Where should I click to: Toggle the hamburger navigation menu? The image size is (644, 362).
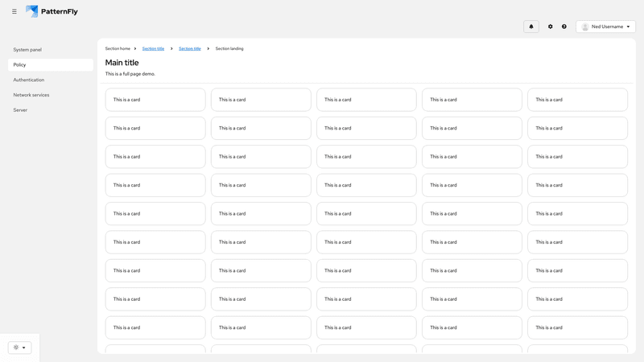14,11
